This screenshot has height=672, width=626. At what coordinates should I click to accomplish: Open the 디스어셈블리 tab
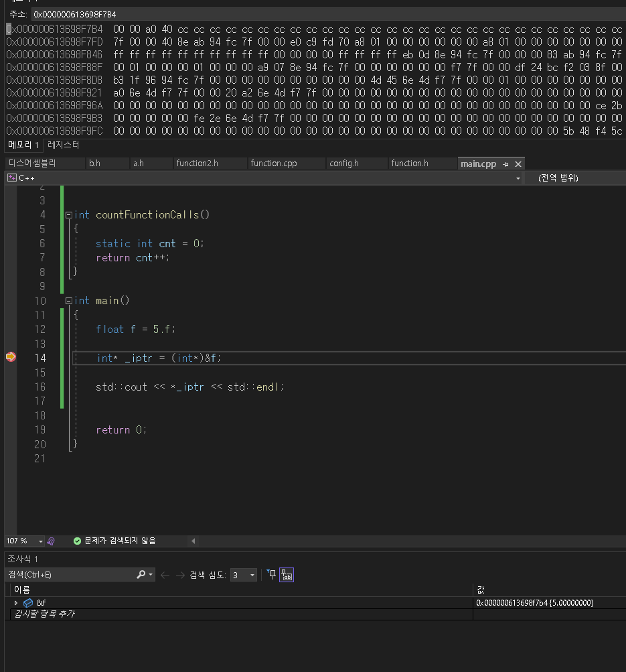coord(32,163)
